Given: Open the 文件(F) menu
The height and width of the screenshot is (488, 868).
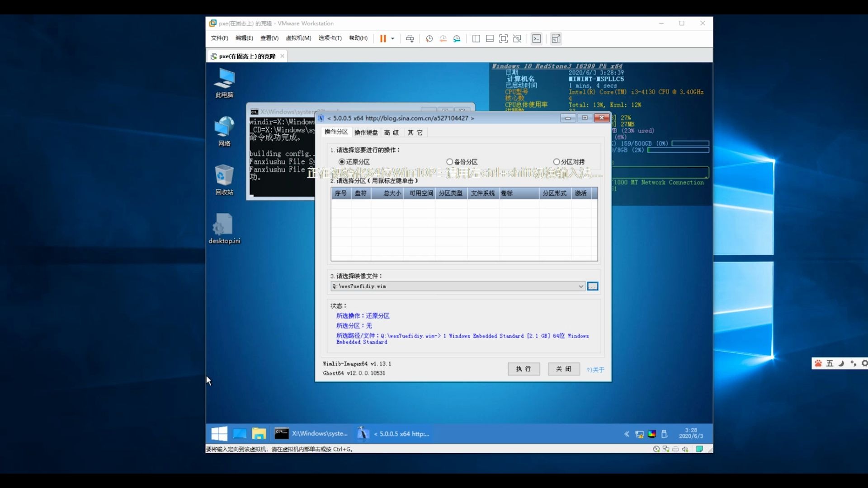Looking at the screenshot, I should [220, 38].
